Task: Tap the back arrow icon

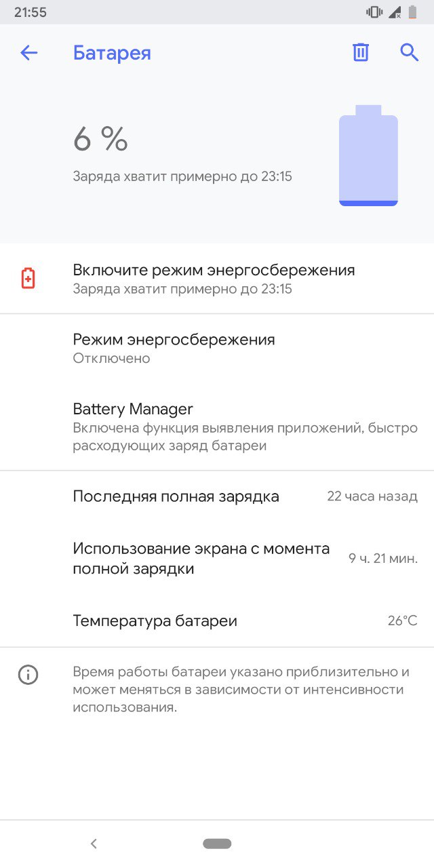Action: (28, 53)
